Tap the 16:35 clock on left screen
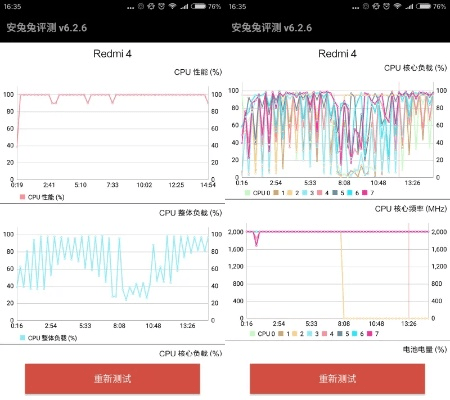The image size is (450, 400). [x=12, y=6]
